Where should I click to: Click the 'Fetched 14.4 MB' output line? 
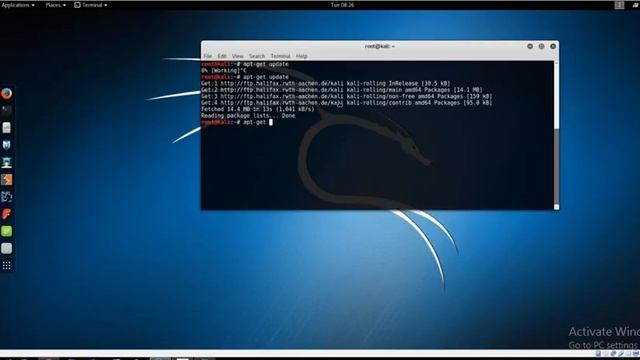click(258, 109)
